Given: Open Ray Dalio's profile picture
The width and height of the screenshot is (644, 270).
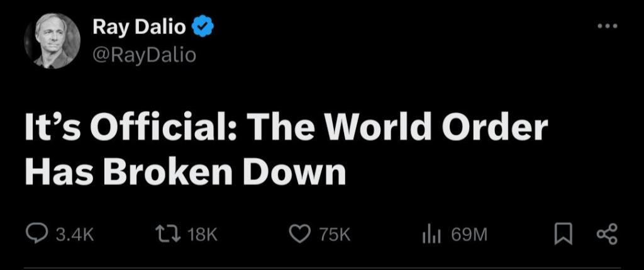Looking at the screenshot, I should pos(52,41).
